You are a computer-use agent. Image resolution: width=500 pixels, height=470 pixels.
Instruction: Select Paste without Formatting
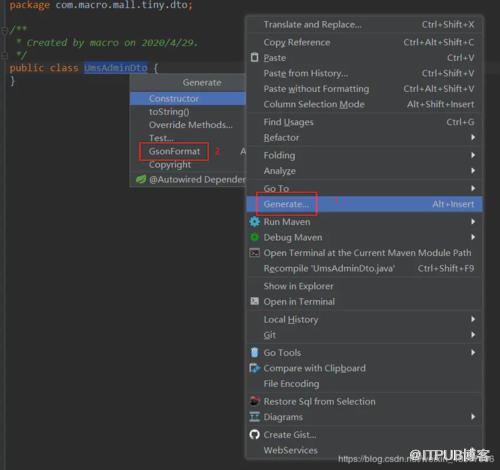coord(364,89)
